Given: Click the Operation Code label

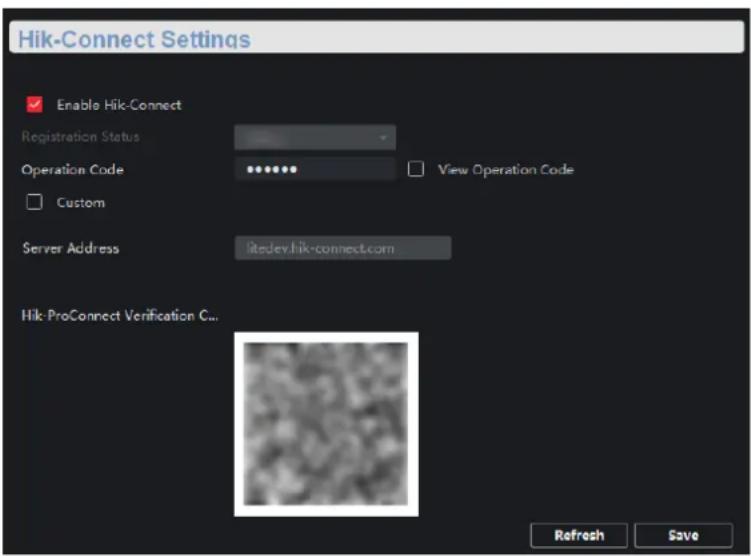Looking at the screenshot, I should coord(73,170).
